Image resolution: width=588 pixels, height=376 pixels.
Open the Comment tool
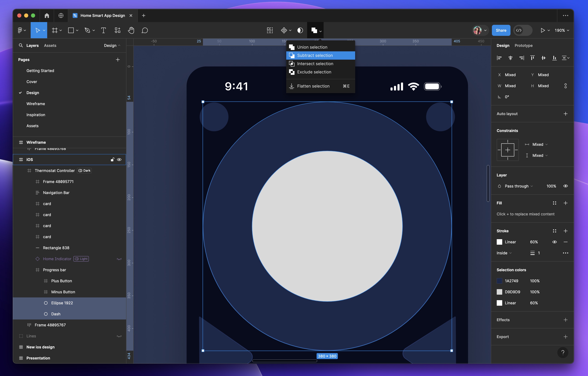[145, 30]
